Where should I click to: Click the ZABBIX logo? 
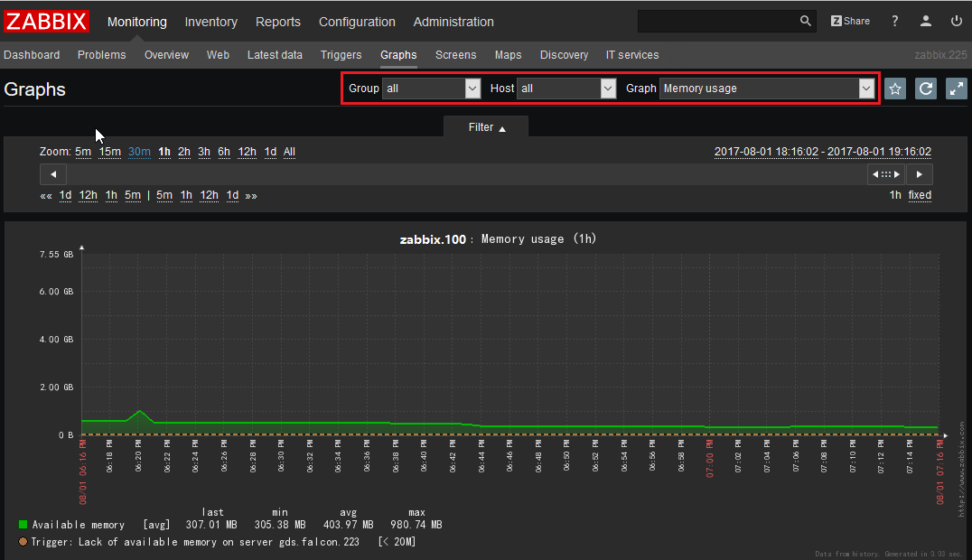(47, 22)
